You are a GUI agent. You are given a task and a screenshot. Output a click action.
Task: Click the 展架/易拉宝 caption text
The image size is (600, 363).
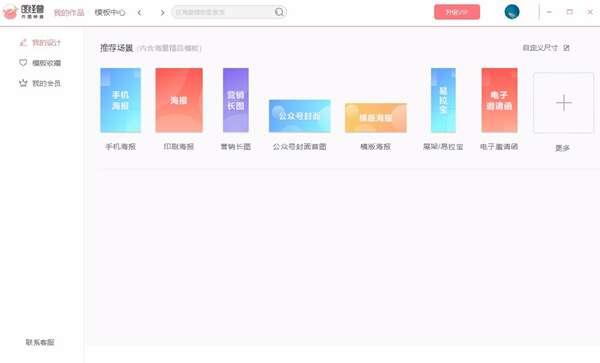click(443, 147)
